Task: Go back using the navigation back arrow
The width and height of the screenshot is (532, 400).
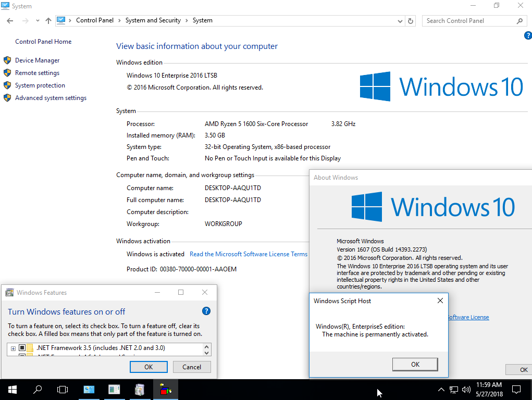Action: [x=10, y=21]
